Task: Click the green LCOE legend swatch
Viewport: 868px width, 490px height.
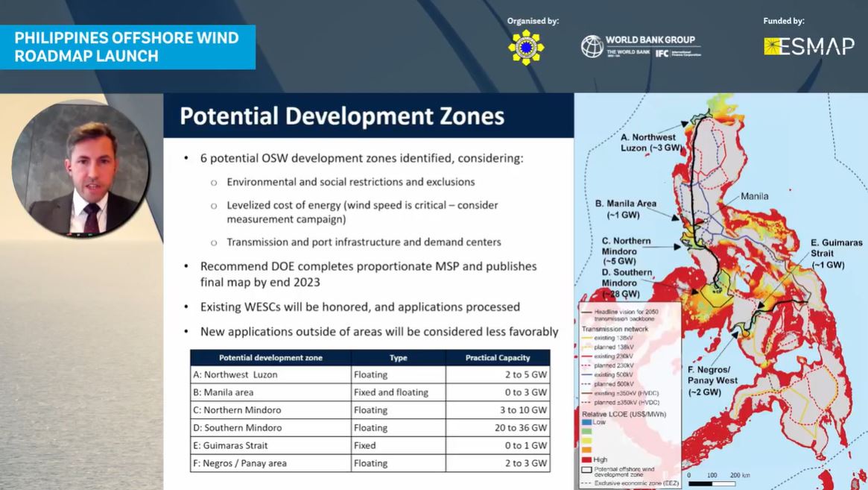Action: pyautogui.click(x=587, y=431)
